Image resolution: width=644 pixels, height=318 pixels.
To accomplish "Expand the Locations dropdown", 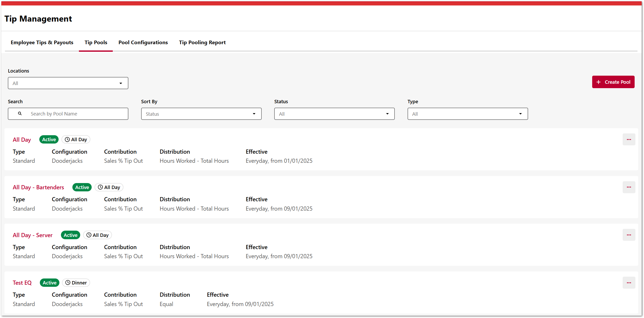I will (x=68, y=83).
